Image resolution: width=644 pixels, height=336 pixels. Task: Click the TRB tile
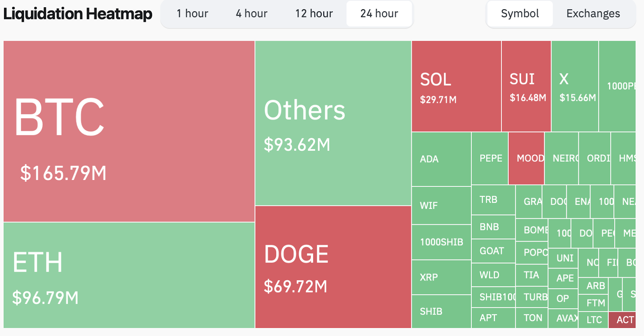coord(493,200)
